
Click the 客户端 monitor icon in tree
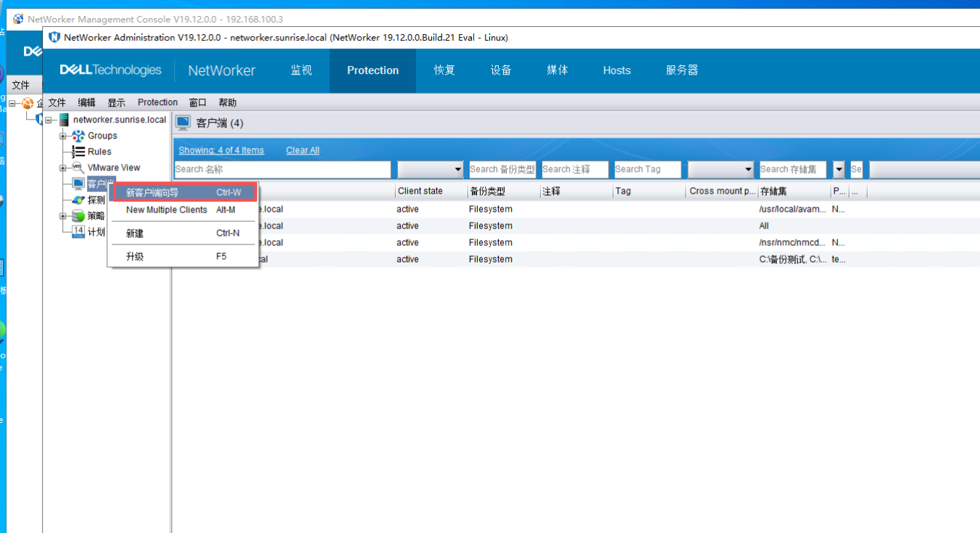tap(78, 183)
